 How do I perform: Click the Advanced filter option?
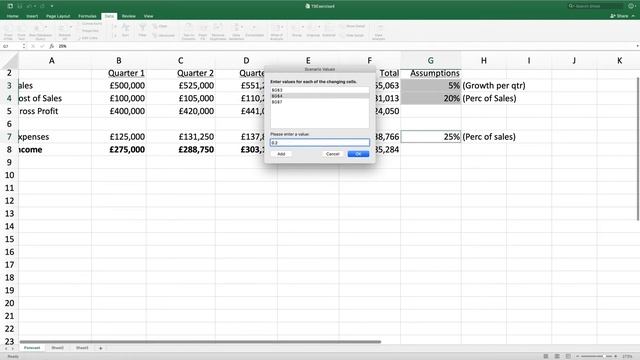[164, 36]
